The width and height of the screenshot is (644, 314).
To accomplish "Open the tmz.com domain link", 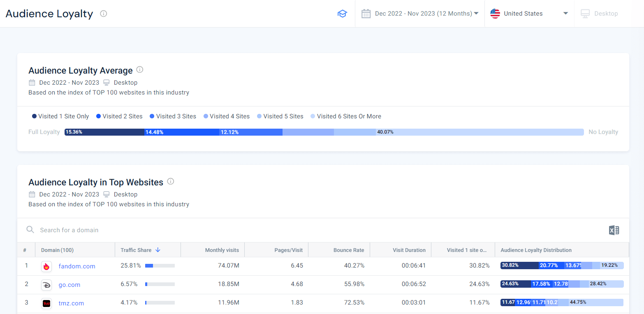I will (x=71, y=303).
